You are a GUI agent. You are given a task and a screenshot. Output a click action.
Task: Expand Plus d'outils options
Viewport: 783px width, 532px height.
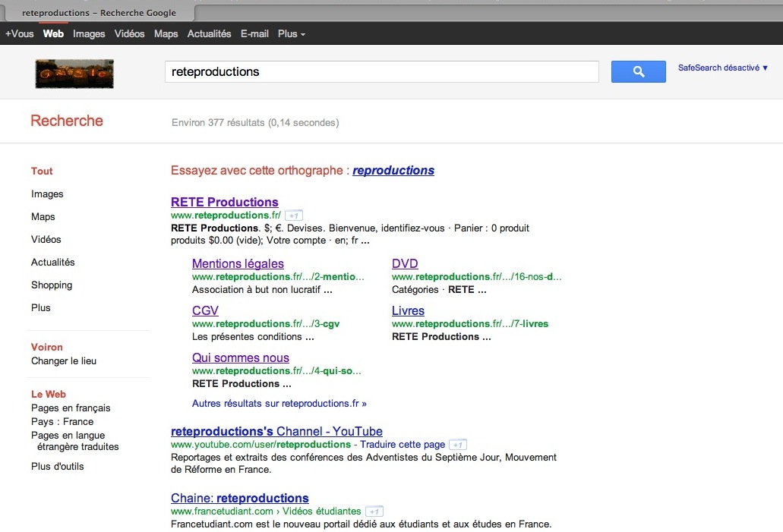pos(58,466)
